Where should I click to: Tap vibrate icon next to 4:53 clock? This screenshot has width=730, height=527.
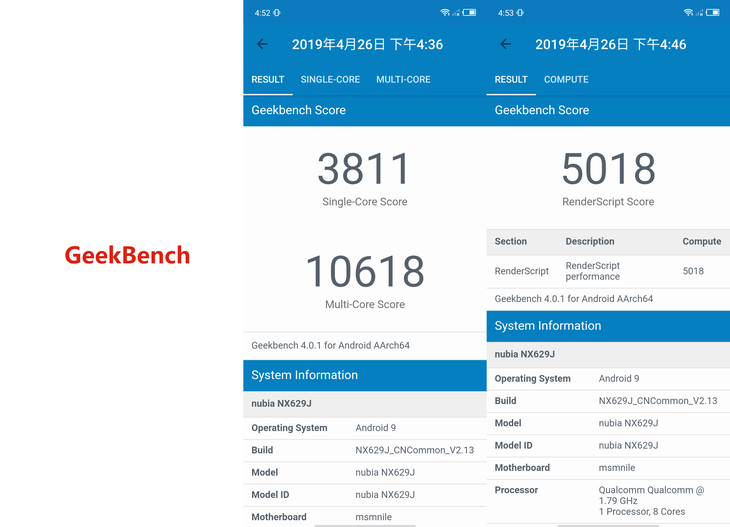[520, 13]
